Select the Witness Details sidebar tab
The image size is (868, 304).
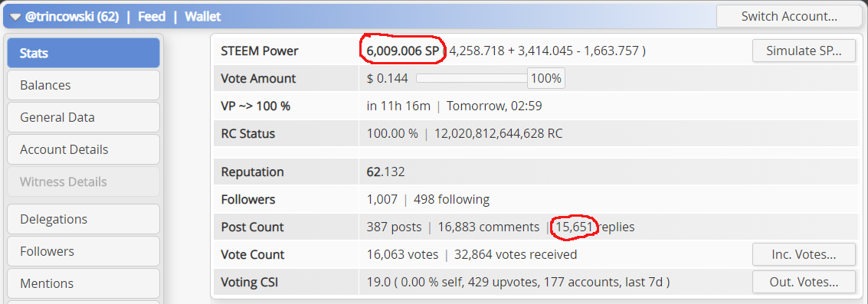[x=84, y=181]
